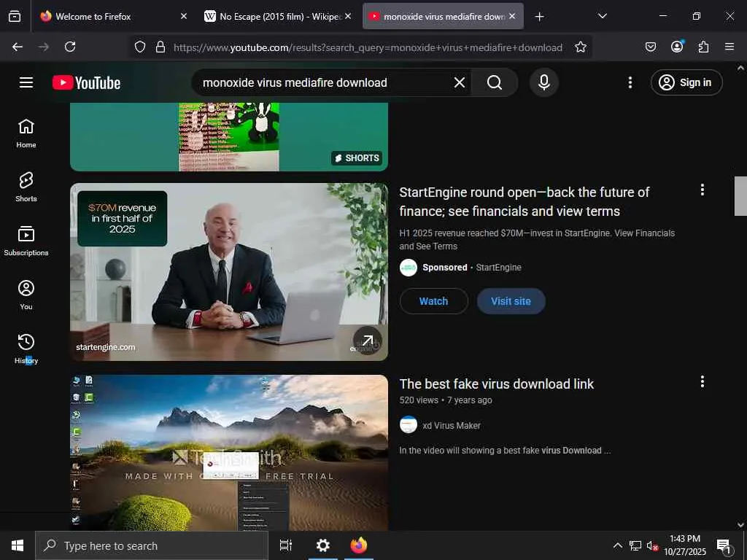Open the Firefox account menu

677,47
